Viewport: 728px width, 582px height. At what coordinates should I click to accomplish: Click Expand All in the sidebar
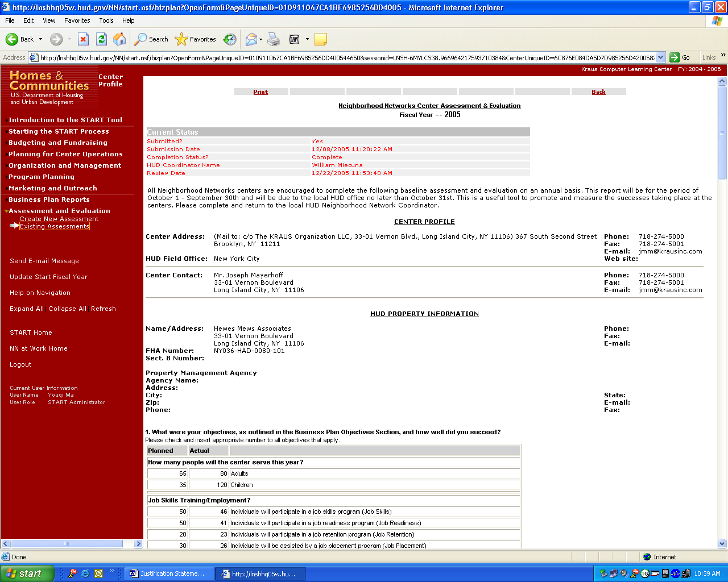point(27,309)
